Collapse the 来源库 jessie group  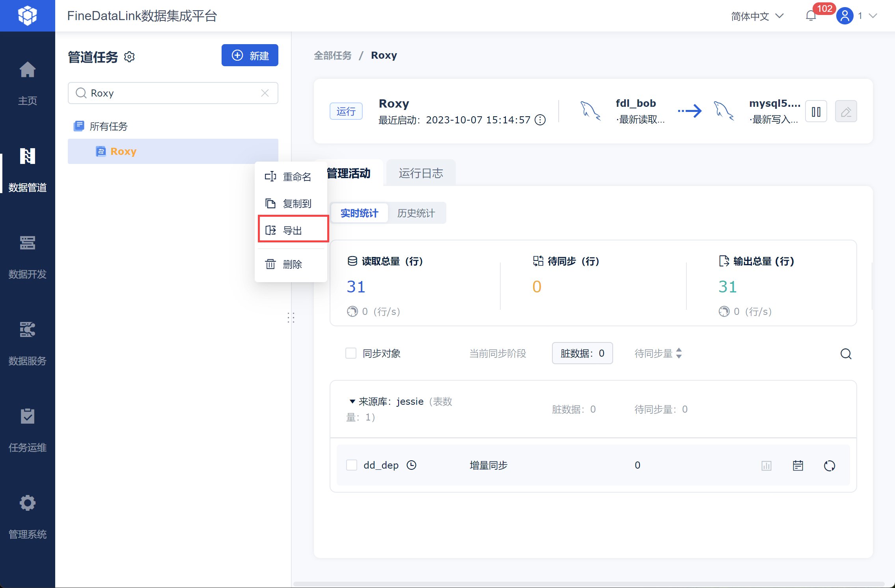pyautogui.click(x=352, y=402)
